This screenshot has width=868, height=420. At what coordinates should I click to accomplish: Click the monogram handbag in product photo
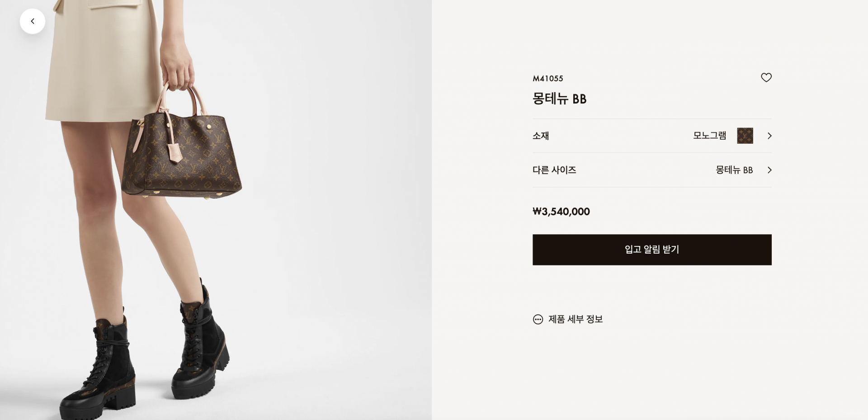[181, 154]
